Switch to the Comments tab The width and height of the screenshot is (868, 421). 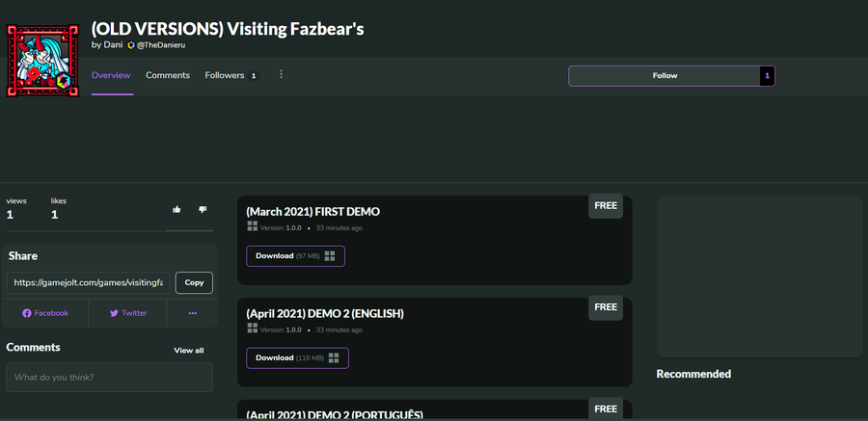click(x=168, y=75)
